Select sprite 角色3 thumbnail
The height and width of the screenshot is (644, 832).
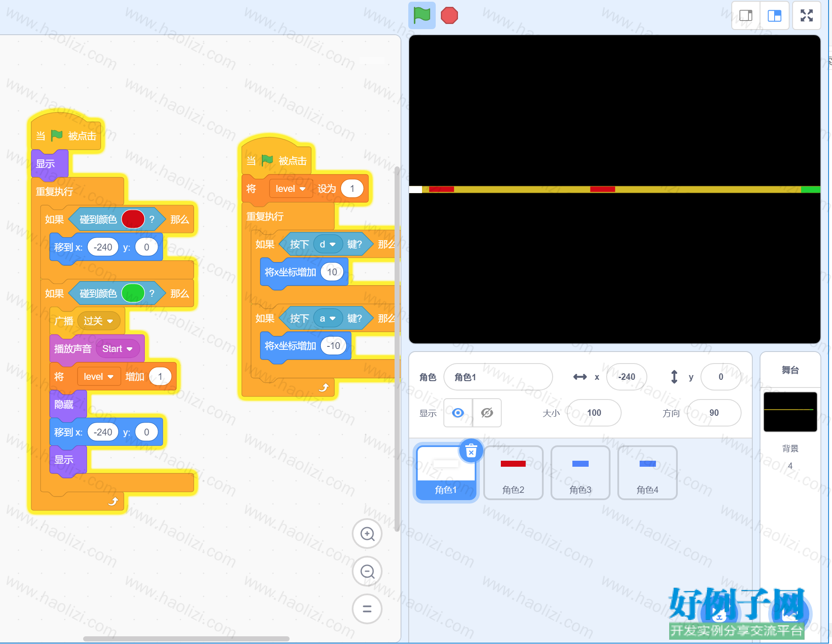pyautogui.click(x=581, y=472)
